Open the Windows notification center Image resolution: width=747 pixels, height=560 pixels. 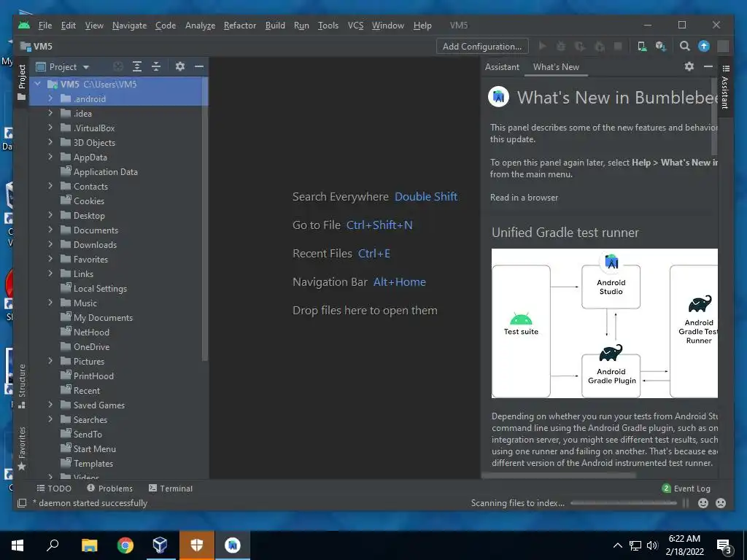click(x=724, y=547)
